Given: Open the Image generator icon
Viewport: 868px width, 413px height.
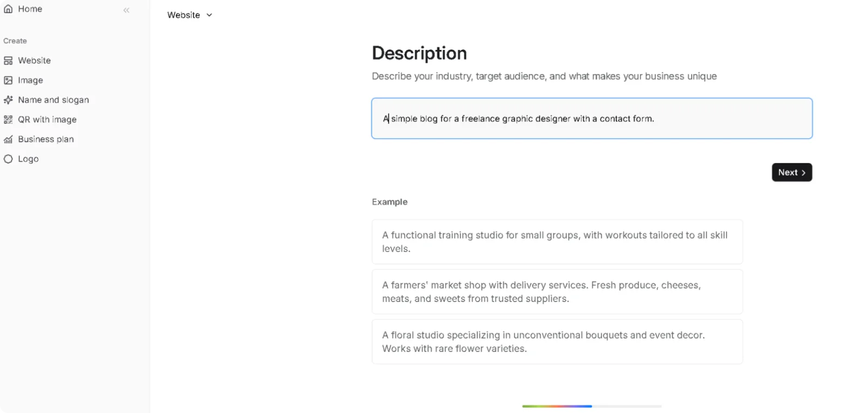Looking at the screenshot, I should tap(8, 80).
